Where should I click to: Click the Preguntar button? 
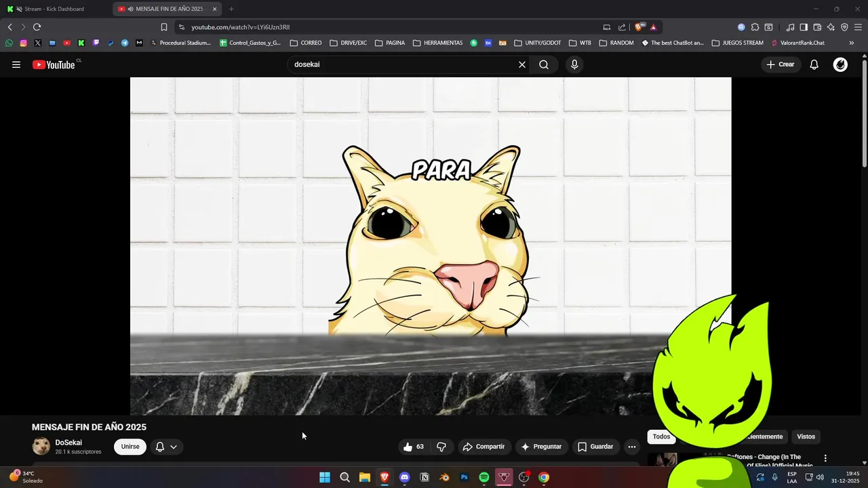[540, 447]
